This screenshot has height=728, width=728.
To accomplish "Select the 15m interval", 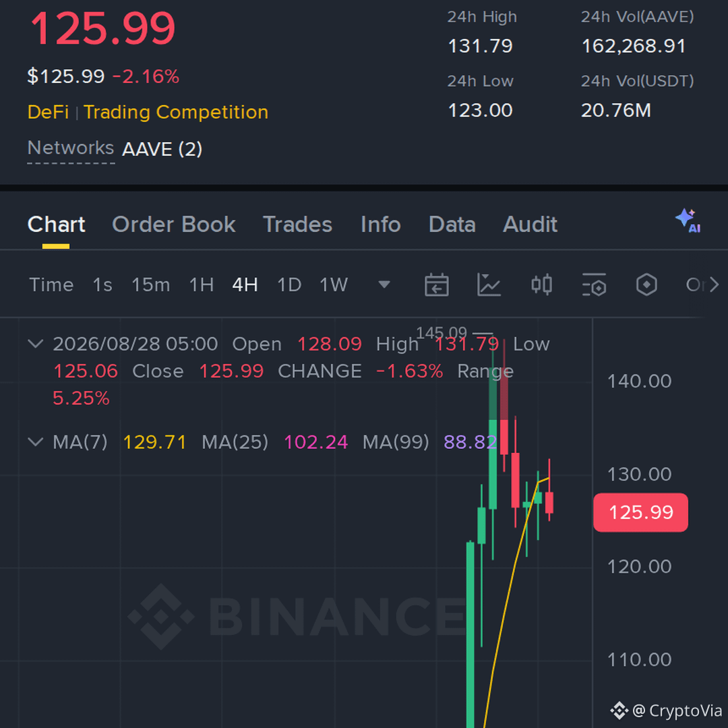I will pyautogui.click(x=151, y=284).
